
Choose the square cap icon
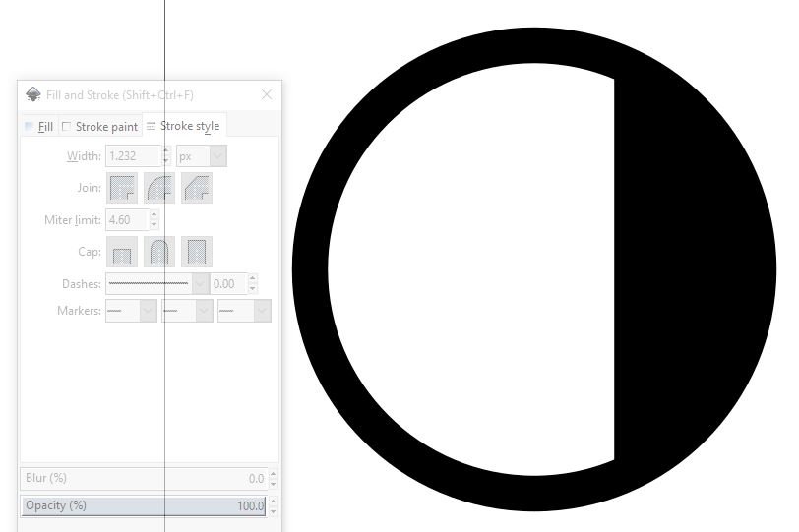pyautogui.click(x=197, y=252)
